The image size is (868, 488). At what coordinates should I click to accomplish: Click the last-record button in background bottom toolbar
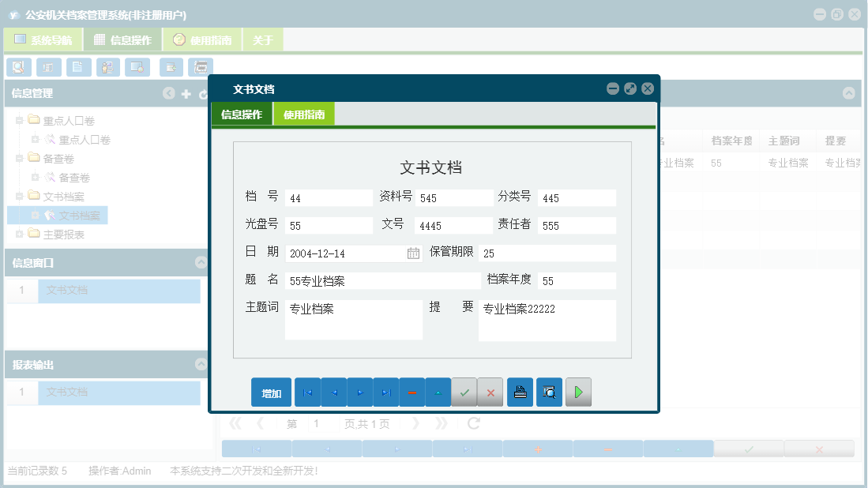468,449
